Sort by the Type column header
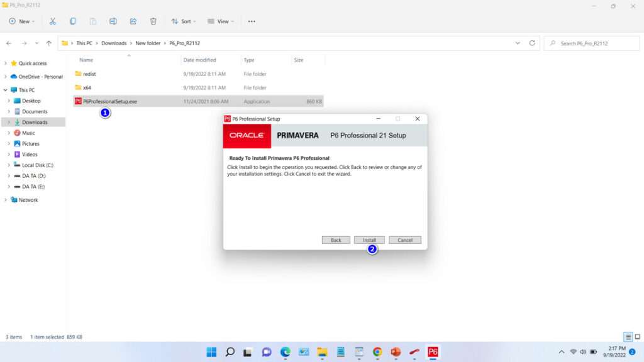This screenshot has height=362, width=644. click(249, 60)
